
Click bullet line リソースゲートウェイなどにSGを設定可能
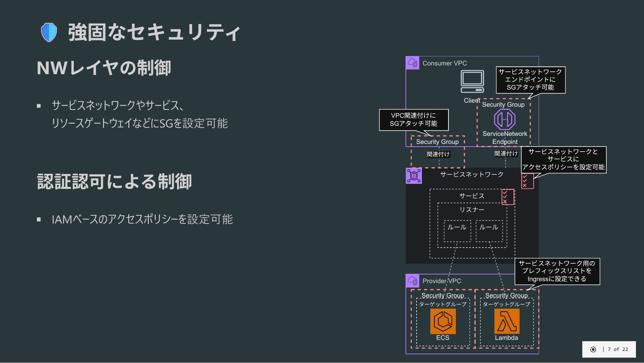140,123
